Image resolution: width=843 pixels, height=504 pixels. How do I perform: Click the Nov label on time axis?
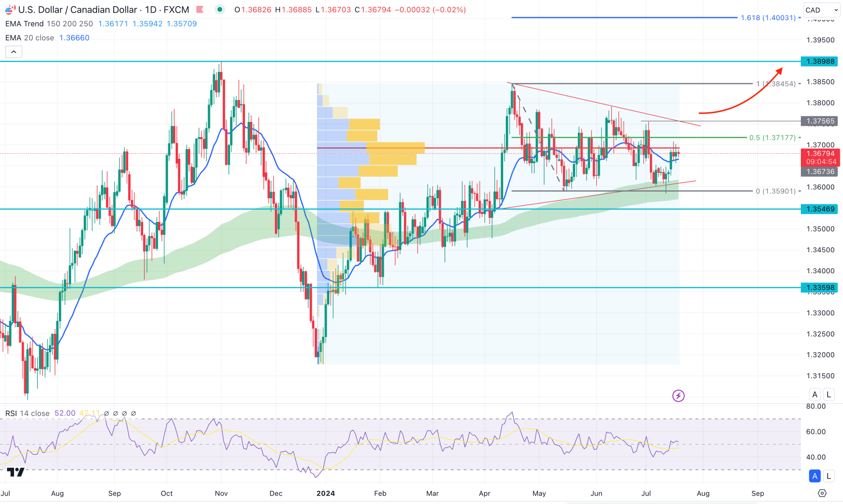[221, 493]
